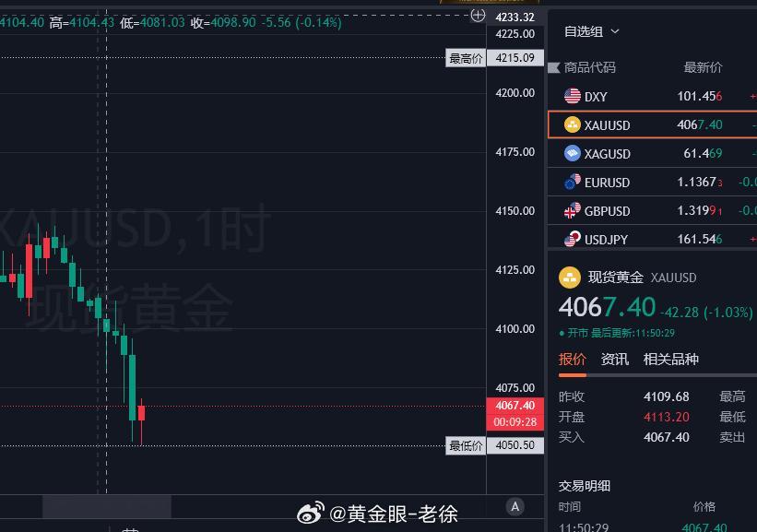Click 收=4098.90 in the OHLC readout
This screenshot has width=757, height=532.
(222, 23)
